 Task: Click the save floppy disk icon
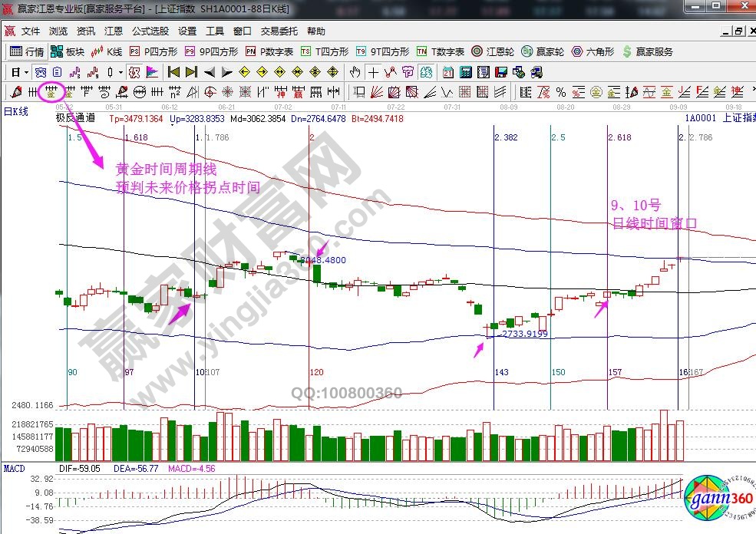pos(500,72)
